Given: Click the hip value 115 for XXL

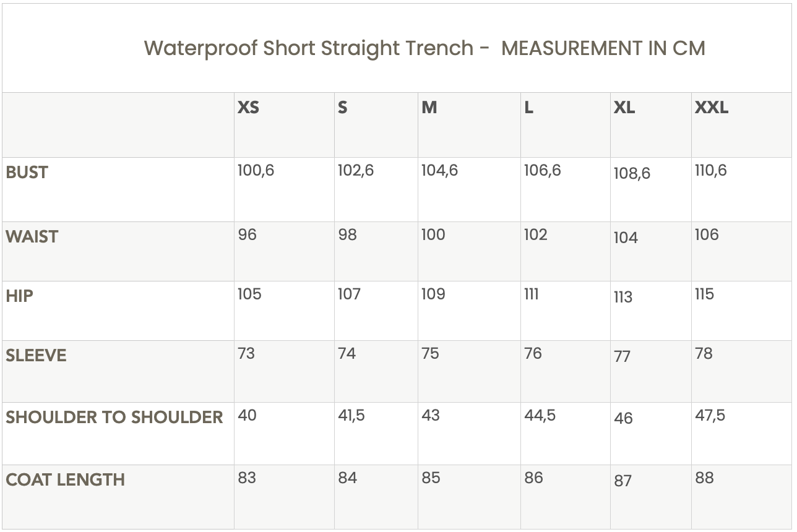Looking at the screenshot, I should [x=704, y=294].
